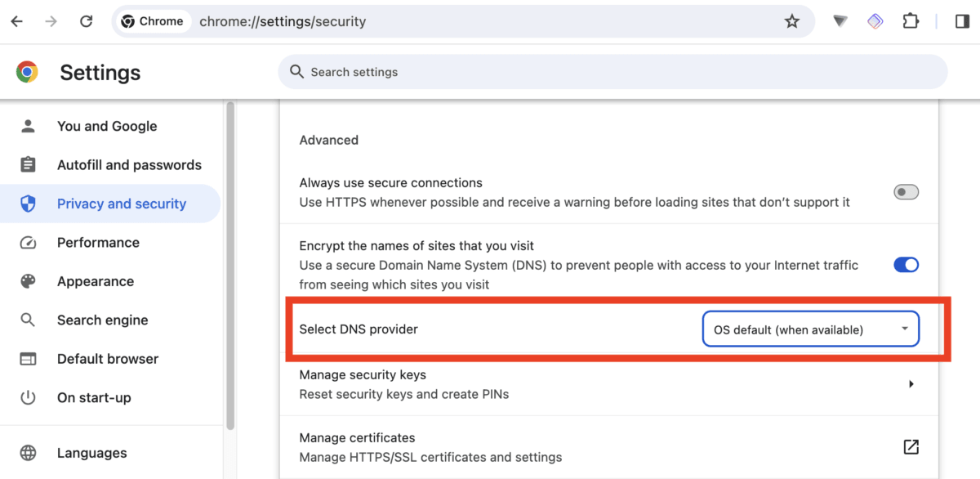The image size is (980, 479).
Task: Disable Encrypt the names of sites toggle
Action: (906, 265)
